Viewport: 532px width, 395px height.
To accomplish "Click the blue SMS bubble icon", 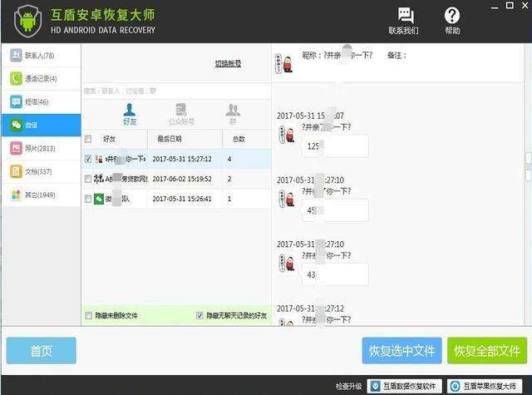I will (x=16, y=101).
